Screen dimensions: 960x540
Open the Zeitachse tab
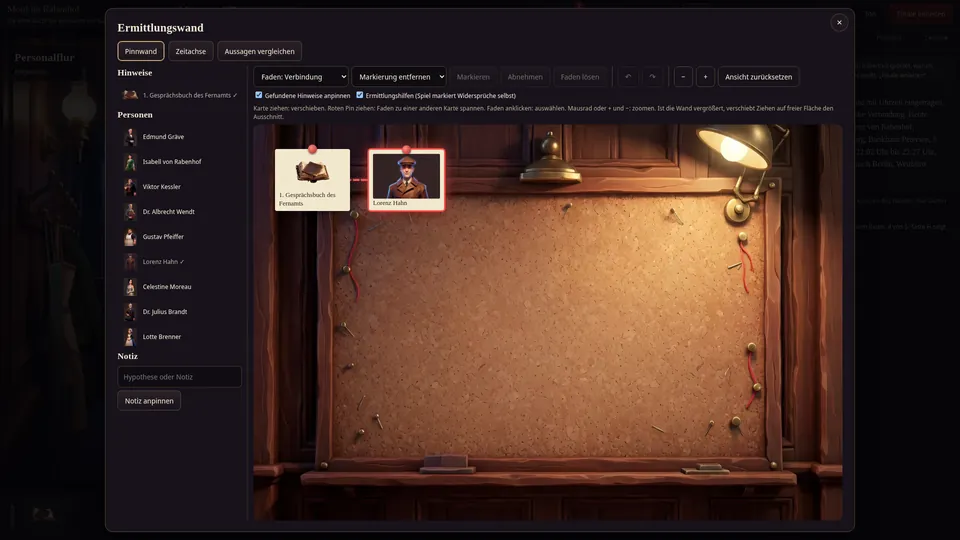click(x=190, y=51)
